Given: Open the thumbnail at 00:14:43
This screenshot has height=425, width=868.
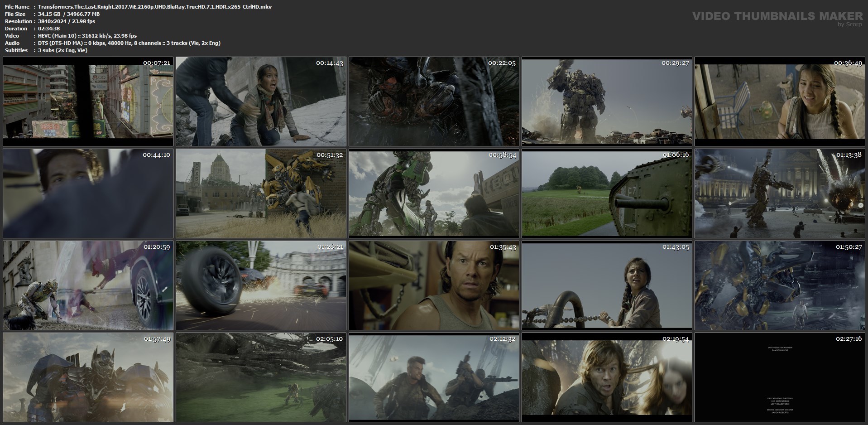Looking at the screenshot, I should click(261, 101).
